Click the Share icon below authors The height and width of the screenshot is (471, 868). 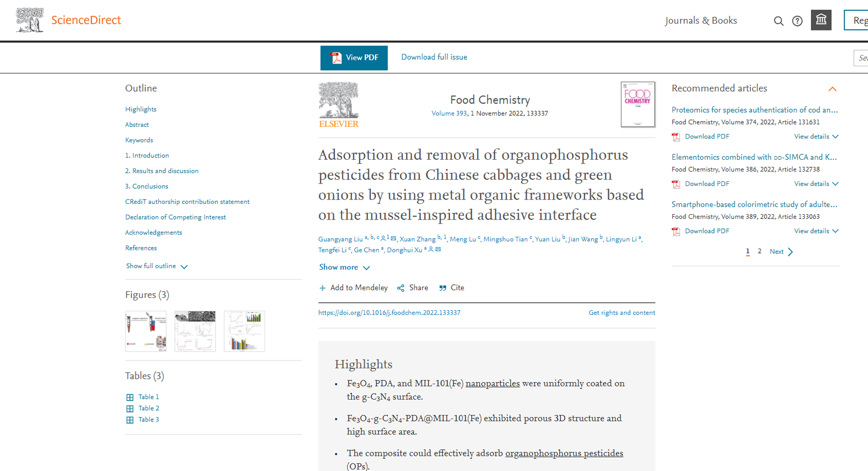click(401, 288)
